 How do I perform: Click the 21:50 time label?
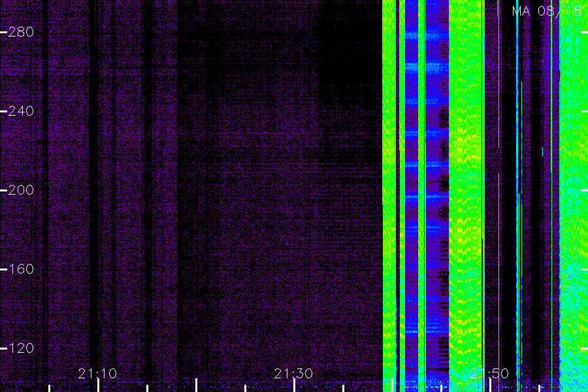click(489, 374)
